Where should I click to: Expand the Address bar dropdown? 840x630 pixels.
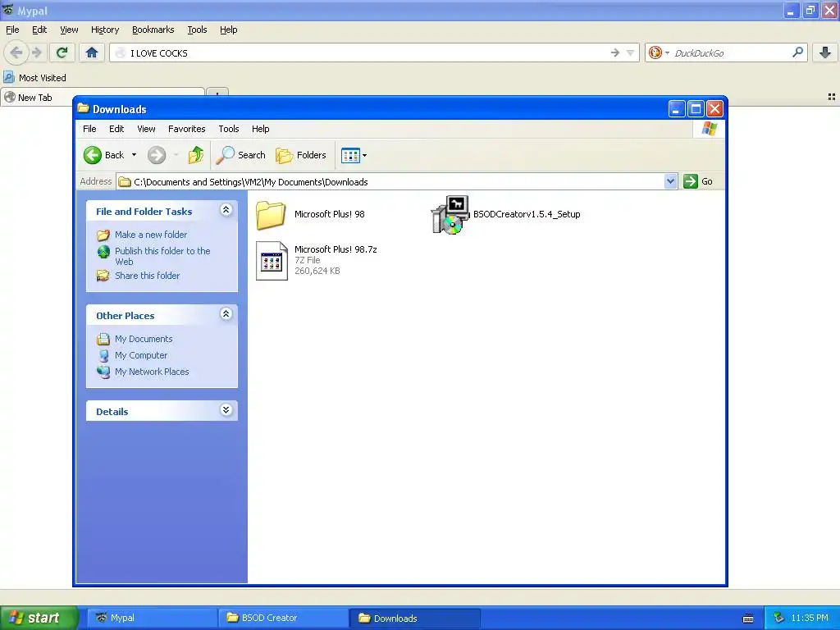click(x=670, y=181)
